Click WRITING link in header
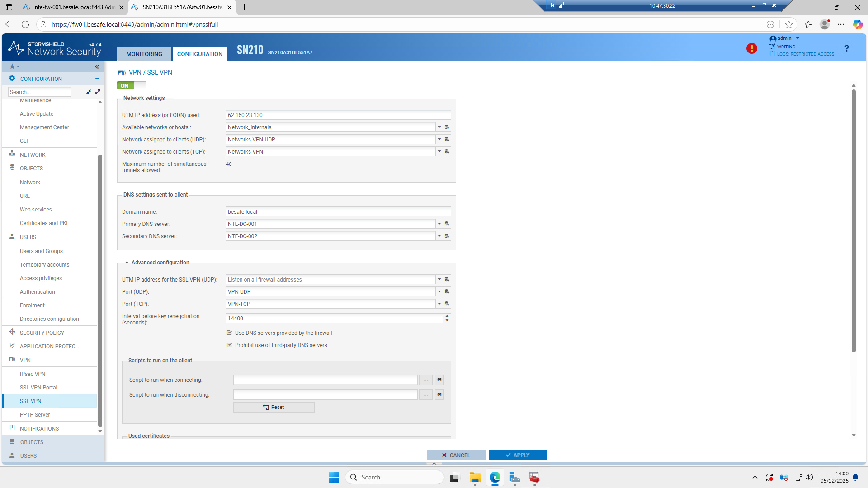The width and height of the screenshot is (868, 488). pos(786,47)
